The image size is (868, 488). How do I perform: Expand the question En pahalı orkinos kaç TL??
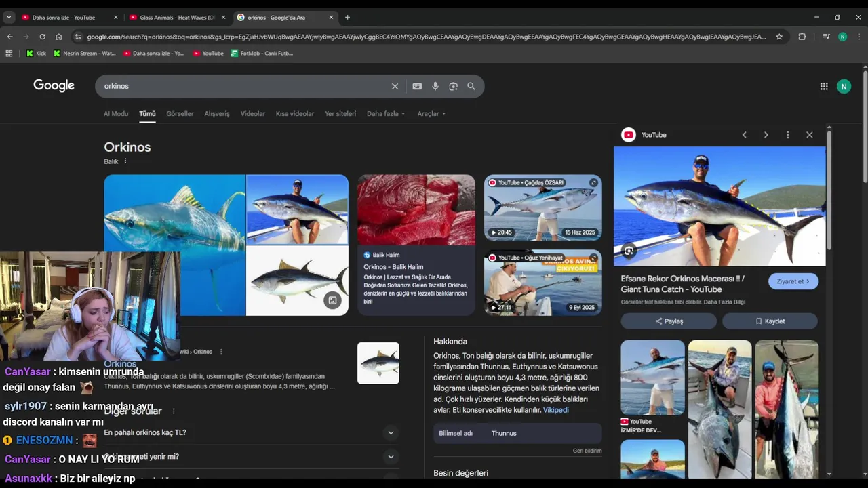click(252, 432)
